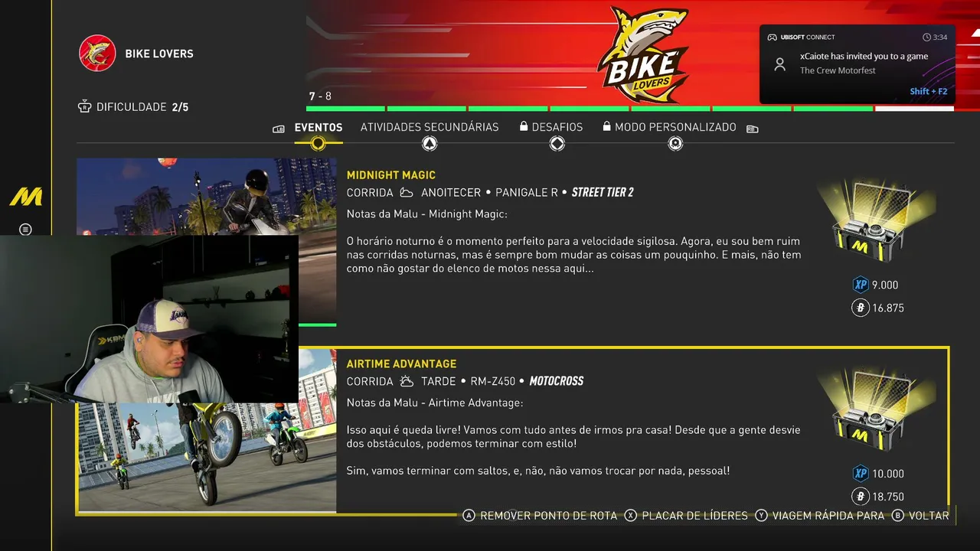Click The Crew Motorfest text in notification
The height and width of the screenshot is (551, 980).
tap(838, 70)
